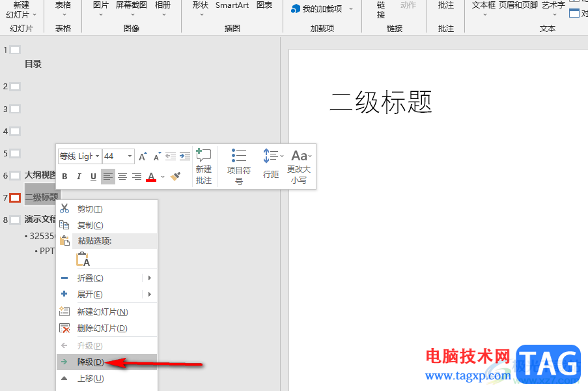Click 链接 link ribbon button
Viewport: 588px width, 391px height.
tap(381, 10)
